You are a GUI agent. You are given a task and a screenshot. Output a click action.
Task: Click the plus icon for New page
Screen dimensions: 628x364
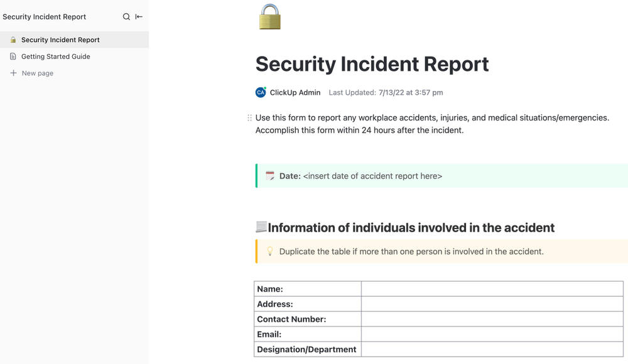(13, 73)
